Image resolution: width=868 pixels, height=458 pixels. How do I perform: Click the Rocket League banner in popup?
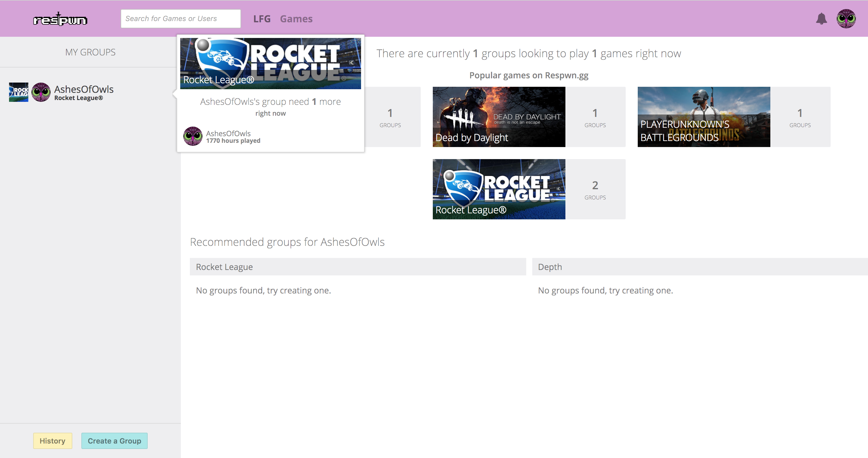(x=270, y=63)
